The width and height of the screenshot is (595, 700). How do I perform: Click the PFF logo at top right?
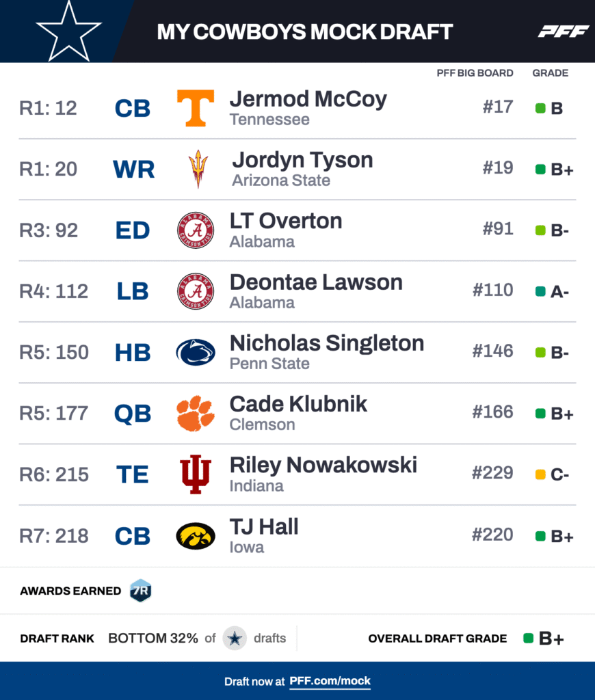(563, 31)
